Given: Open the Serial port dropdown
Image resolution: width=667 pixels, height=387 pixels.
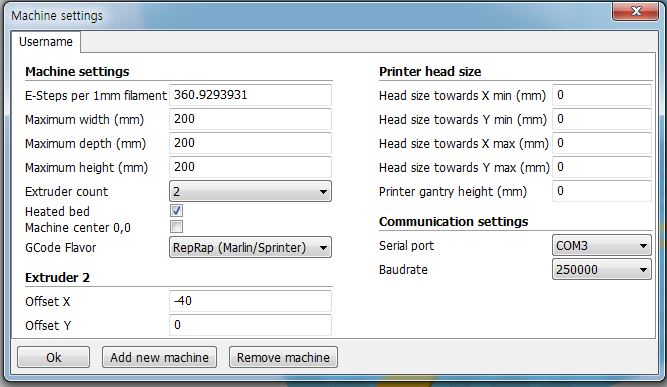Looking at the screenshot, I should coord(601,246).
